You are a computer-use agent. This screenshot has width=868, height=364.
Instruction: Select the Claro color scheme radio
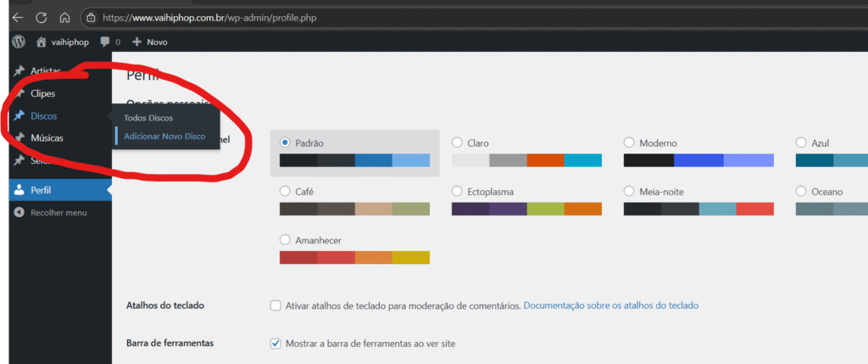click(x=457, y=143)
